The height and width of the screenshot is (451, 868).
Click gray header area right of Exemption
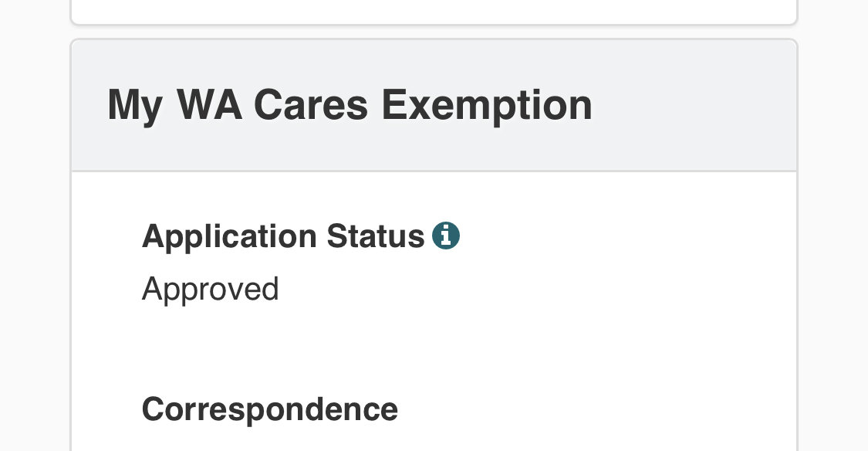[x=692, y=105]
